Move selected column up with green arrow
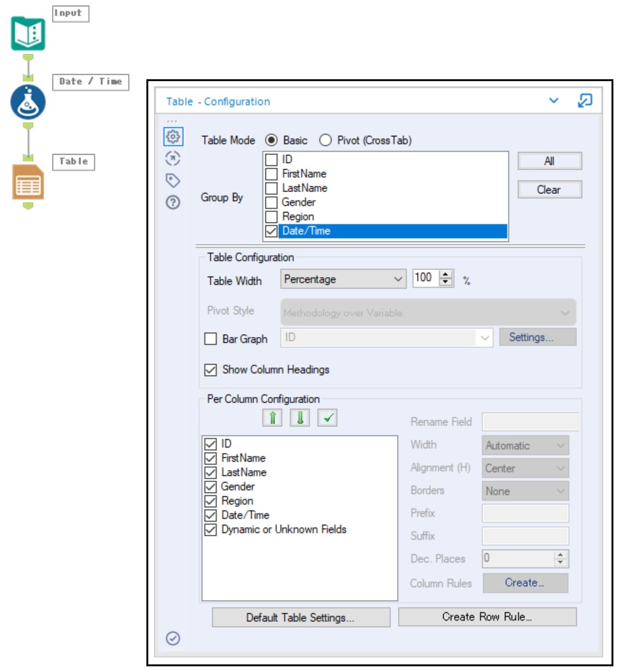Screen dimensions: 621x672 pos(272,418)
